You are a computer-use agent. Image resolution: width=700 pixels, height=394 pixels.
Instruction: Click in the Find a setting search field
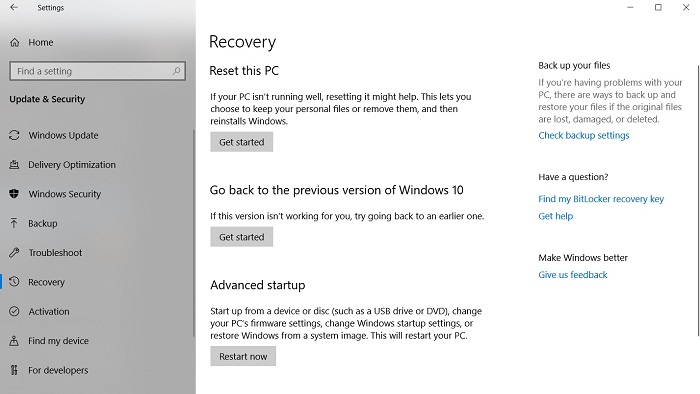(x=97, y=71)
